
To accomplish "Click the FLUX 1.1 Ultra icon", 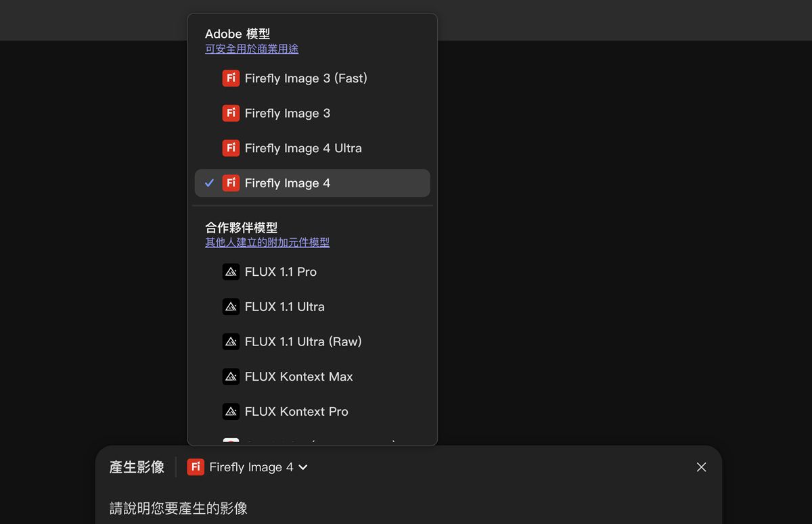I will 231,307.
